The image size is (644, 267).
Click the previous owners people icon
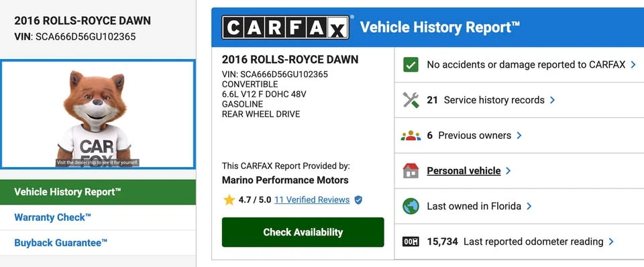(x=411, y=136)
